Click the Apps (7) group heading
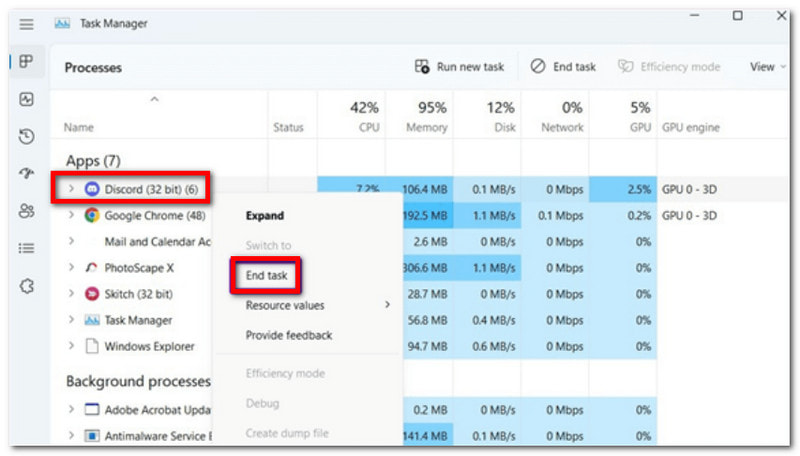 (93, 161)
